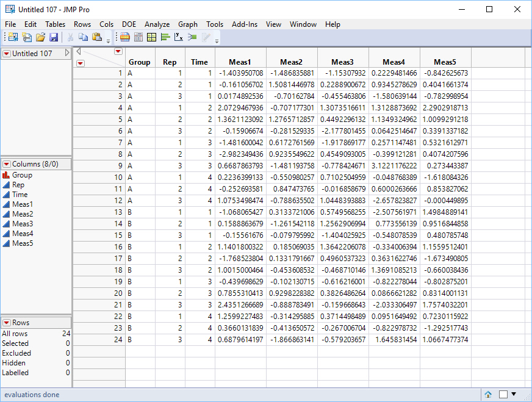Click the Paste clipboard toolbar icon
The width and height of the screenshot is (532, 402).
coord(96,37)
